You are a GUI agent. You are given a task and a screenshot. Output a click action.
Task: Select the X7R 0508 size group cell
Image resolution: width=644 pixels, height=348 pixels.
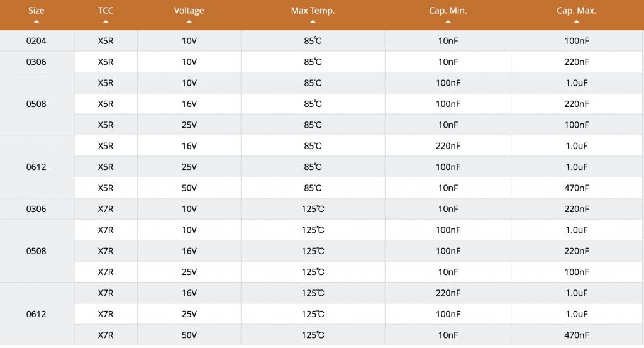tap(36, 250)
